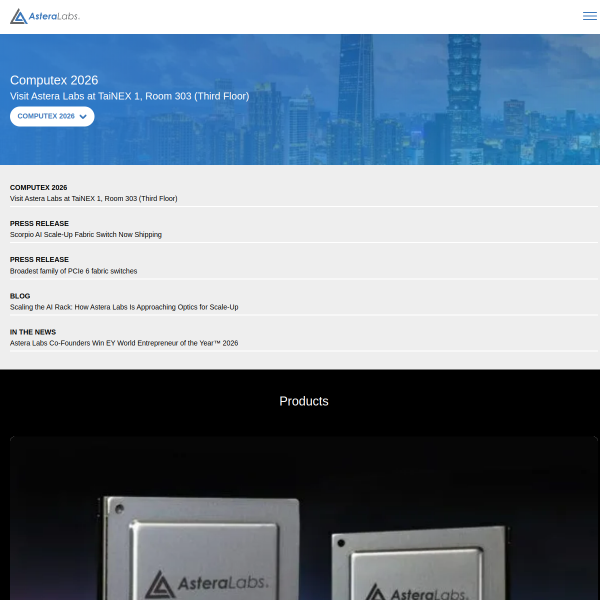
Task: Click 'Room 303 (Third Floor)' text in news list
Action: (x=141, y=199)
